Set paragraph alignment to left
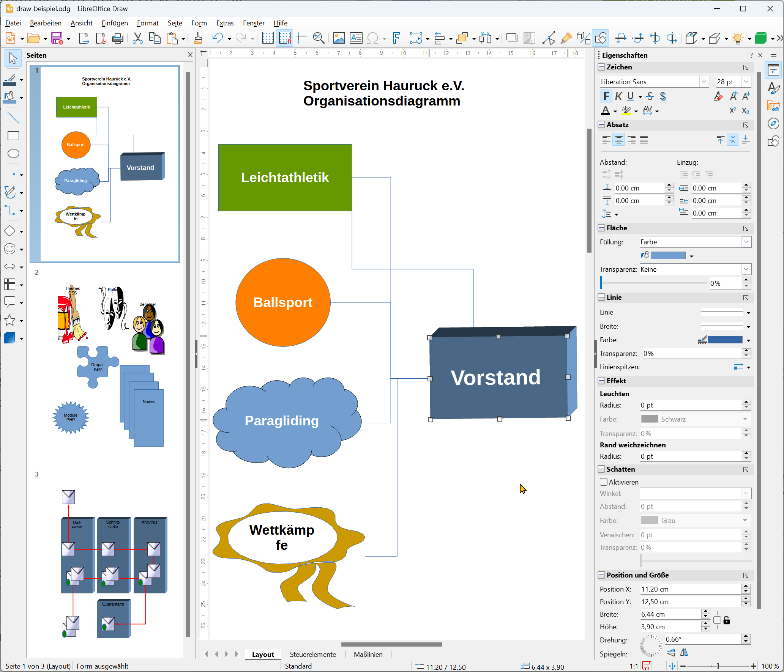The width and height of the screenshot is (784, 672). pos(606,140)
